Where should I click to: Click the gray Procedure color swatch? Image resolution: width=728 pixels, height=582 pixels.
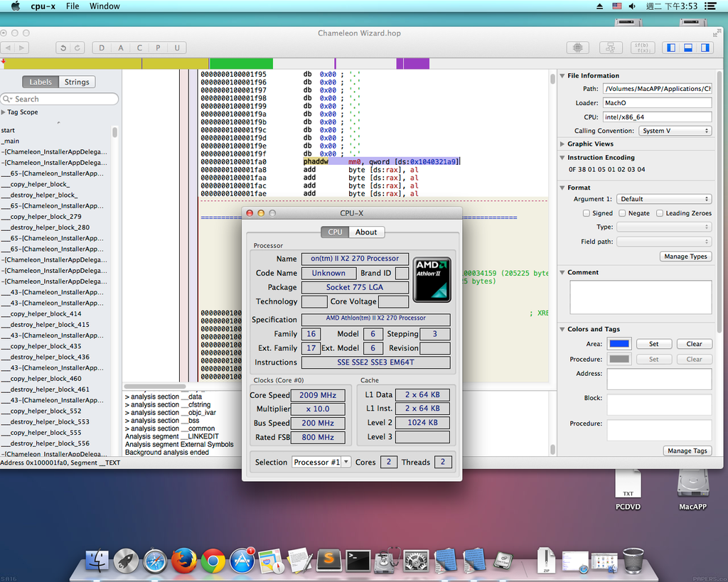[x=619, y=360]
